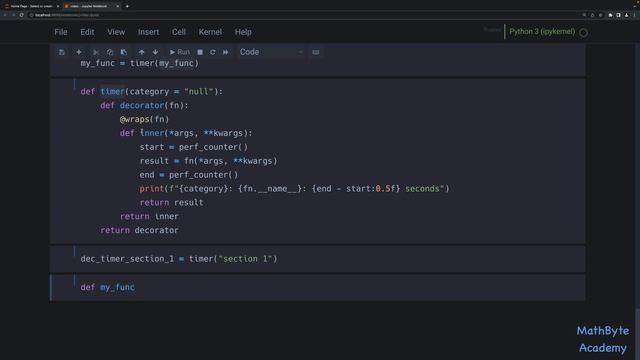640x360 pixels.
Task: Restart kernel and run all cells icon
Action: coord(226,52)
